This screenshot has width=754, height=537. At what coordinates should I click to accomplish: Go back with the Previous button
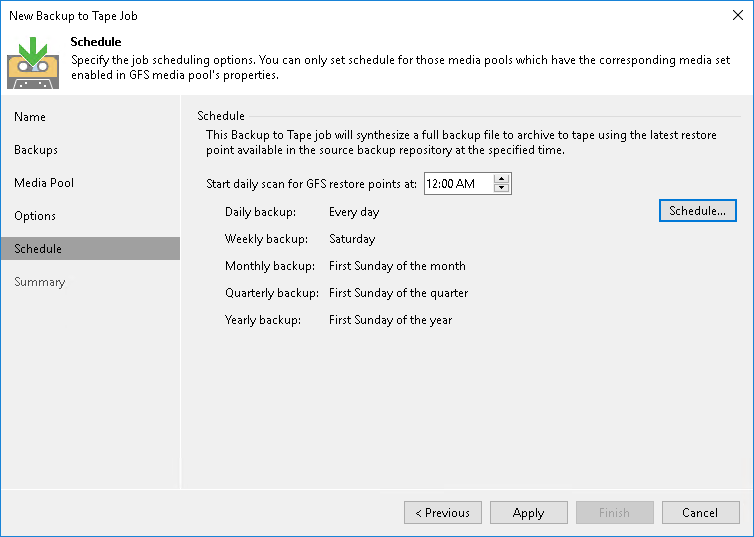click(x=443, y=512)
